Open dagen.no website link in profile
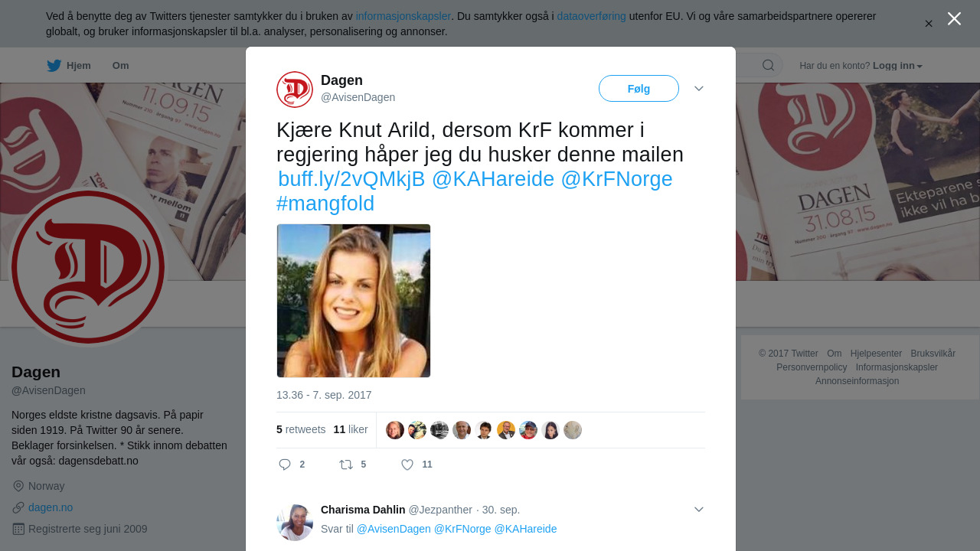The image size is (980, 551). (x=51, y=507)
